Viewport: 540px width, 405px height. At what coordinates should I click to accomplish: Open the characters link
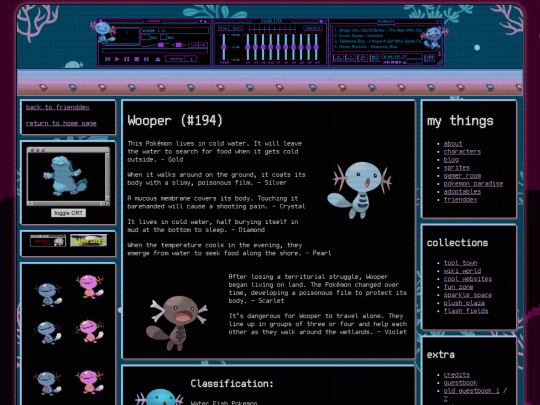(462, 152)
